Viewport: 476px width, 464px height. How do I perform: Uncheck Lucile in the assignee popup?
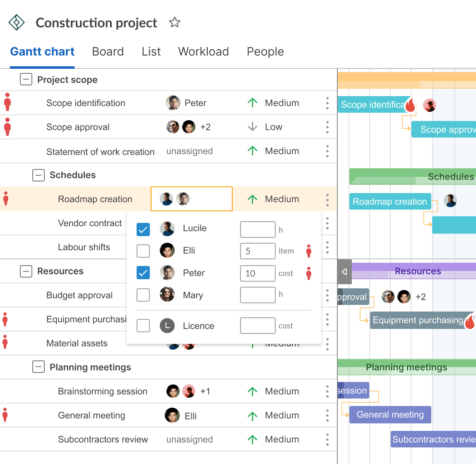point(143,228)
